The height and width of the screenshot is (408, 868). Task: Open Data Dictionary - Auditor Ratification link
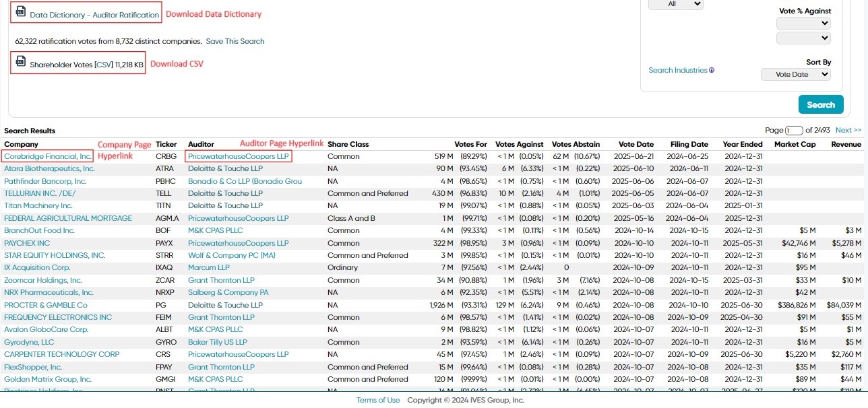[94, 15]
